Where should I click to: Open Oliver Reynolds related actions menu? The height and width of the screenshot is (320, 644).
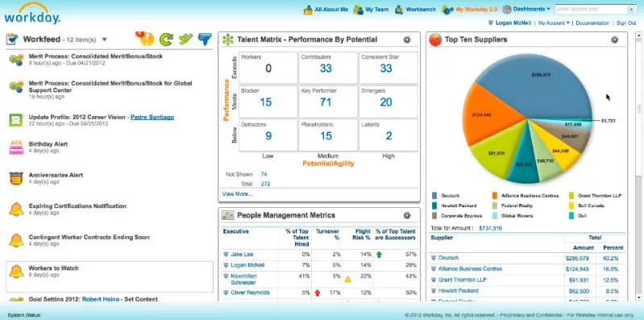pos(226,293)
